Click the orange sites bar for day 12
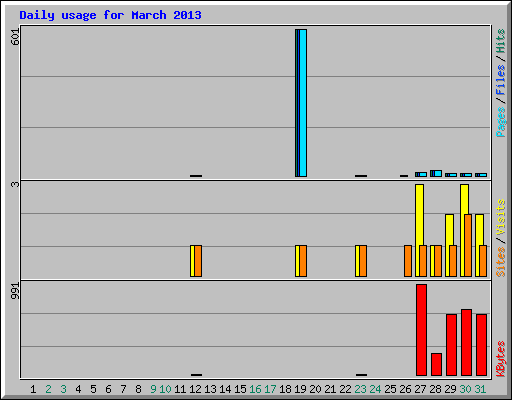The height and width of the screenshot is (400, 512). 198,261
